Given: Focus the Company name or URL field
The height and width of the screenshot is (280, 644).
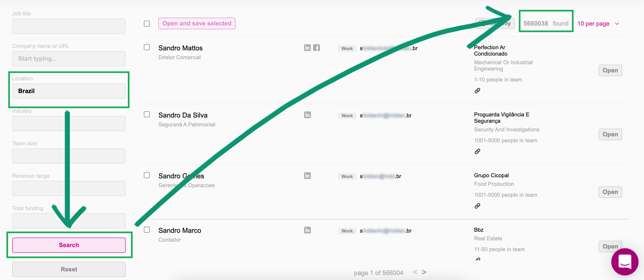Looking at the screenshot, I should pyautogui.click(x=69, y=59).
